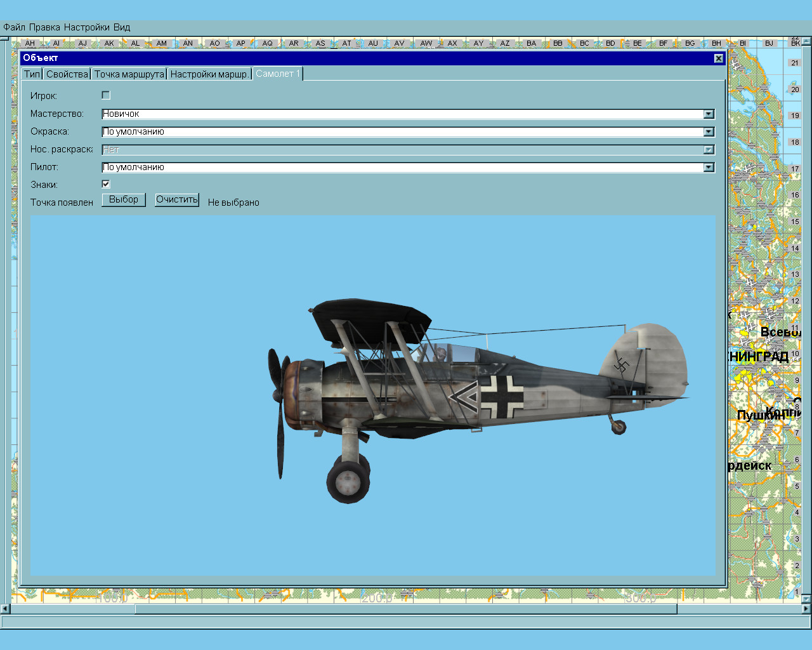Click the 'Мастерство:' label
Viewport: 812px width, 650px height.
(57, 114)
